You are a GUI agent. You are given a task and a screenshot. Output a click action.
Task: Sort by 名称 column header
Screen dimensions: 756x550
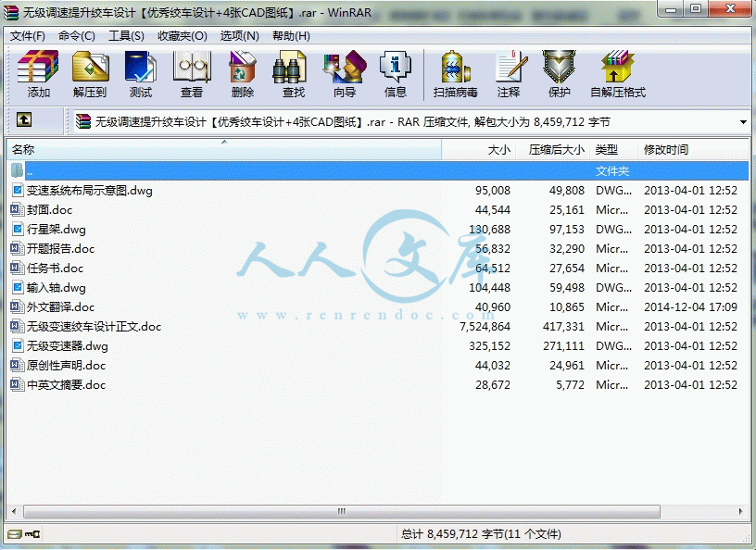point(224,150)
